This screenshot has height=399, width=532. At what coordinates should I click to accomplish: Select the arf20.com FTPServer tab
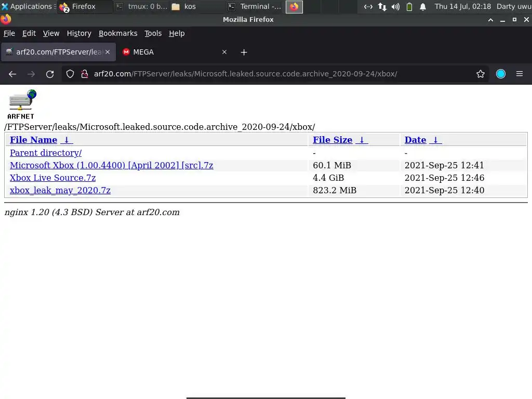(x=58, y=52)
